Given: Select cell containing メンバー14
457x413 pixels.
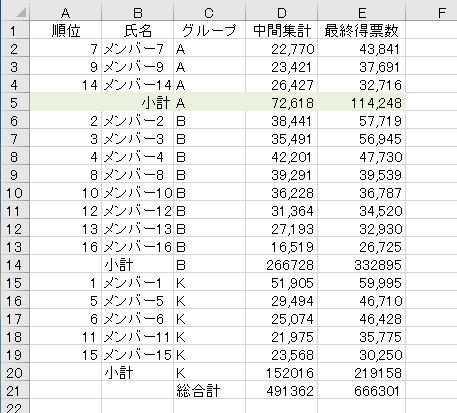Looking at the screenshot, I should [137, 85].
